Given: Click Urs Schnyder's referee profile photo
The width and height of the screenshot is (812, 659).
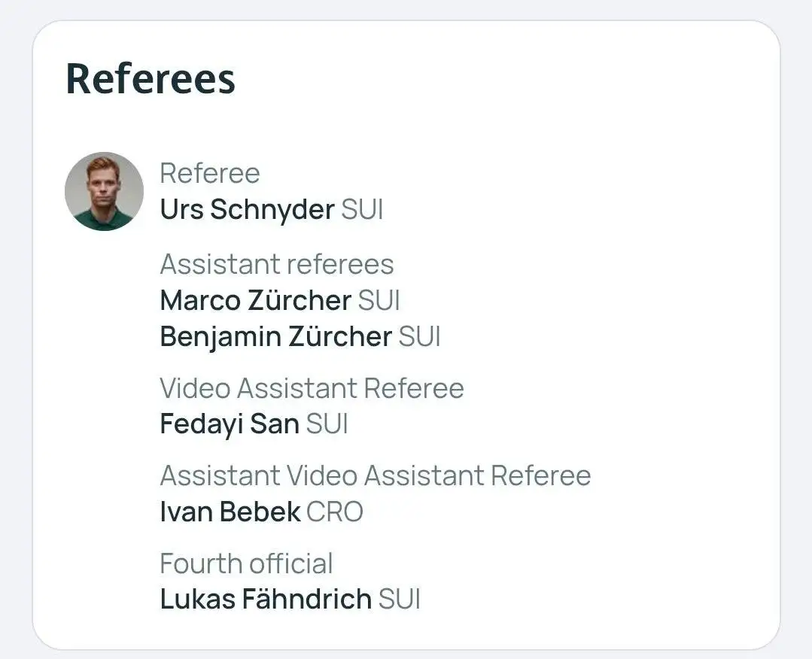Looking at the screenshot, I should click(104, 191).
